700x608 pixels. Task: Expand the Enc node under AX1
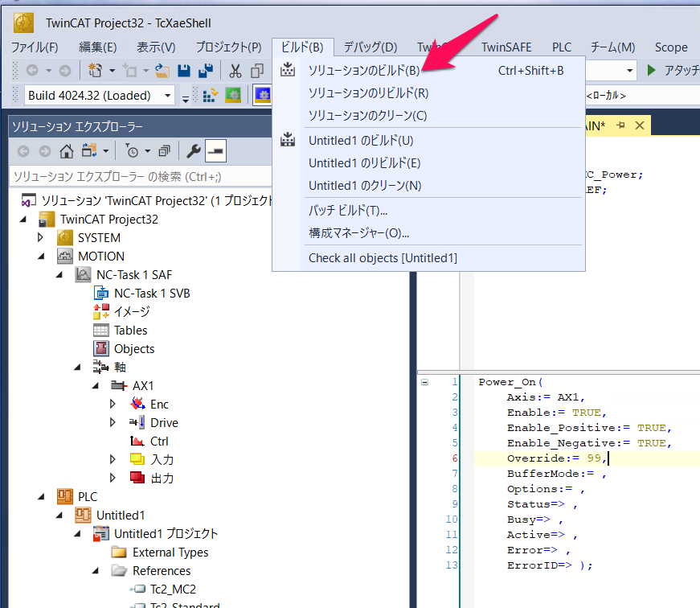(x=113, y=404)
